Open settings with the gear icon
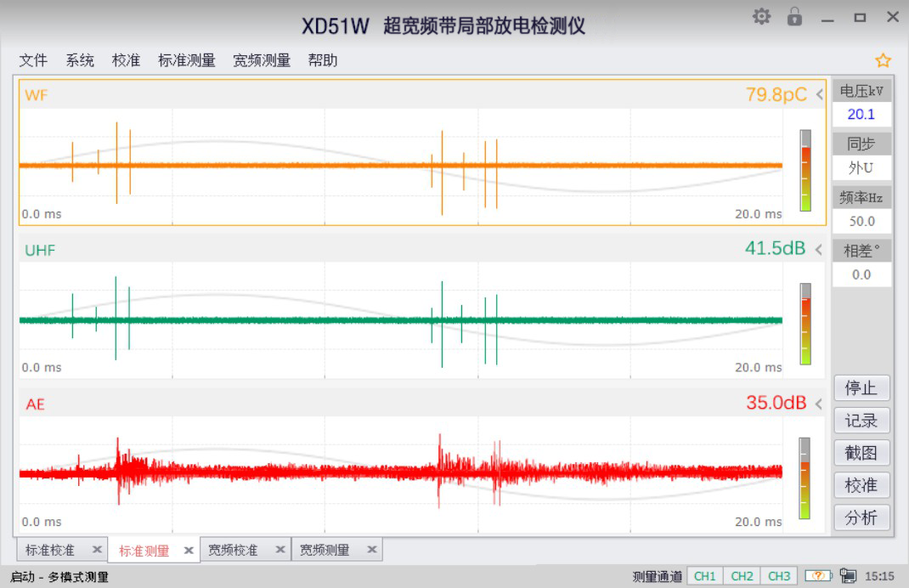 (x=761, y=16)
